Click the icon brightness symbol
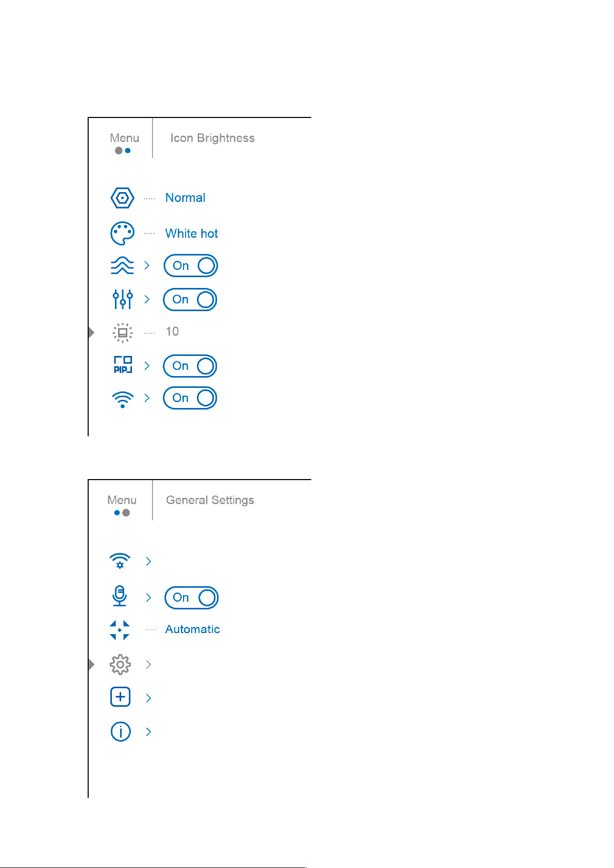Screen dimensions: 614x868 click(123, 332)
